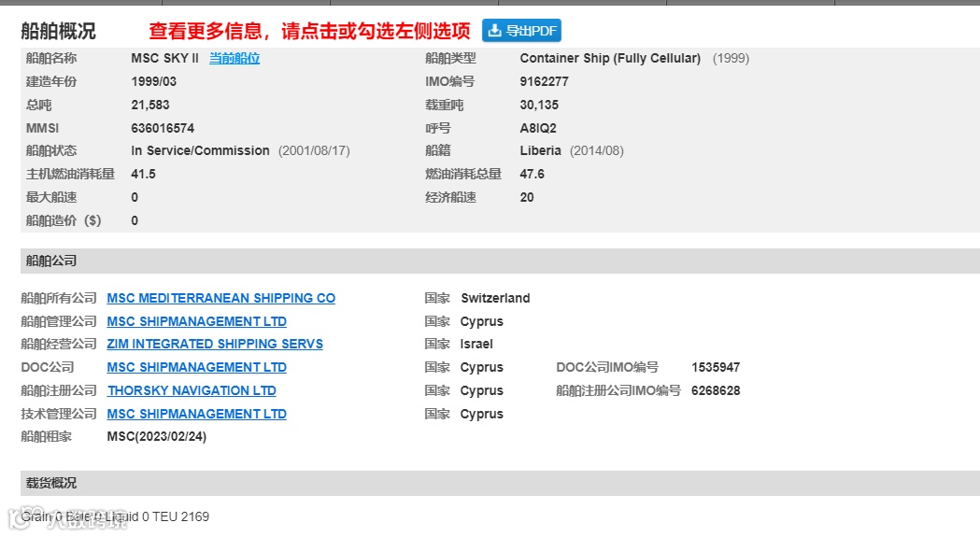Select call sign A8IQ2
The height and width of the screenshot is (537, 980).
pyautogui.click(x=538, y=128)
